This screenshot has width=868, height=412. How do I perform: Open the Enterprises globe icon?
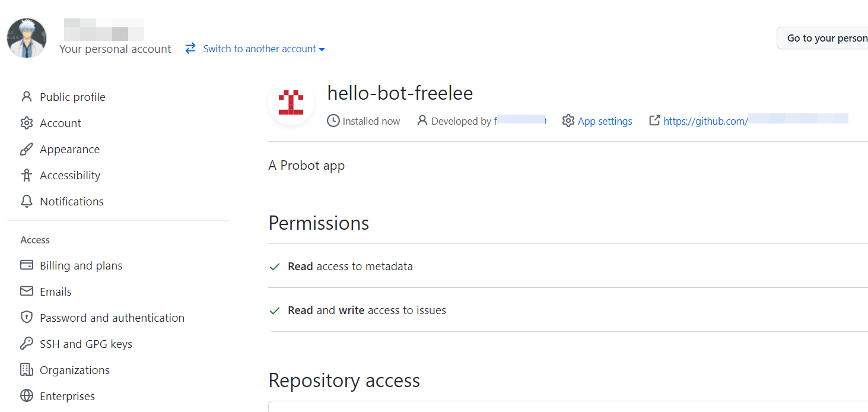click(x=27, y=396)
